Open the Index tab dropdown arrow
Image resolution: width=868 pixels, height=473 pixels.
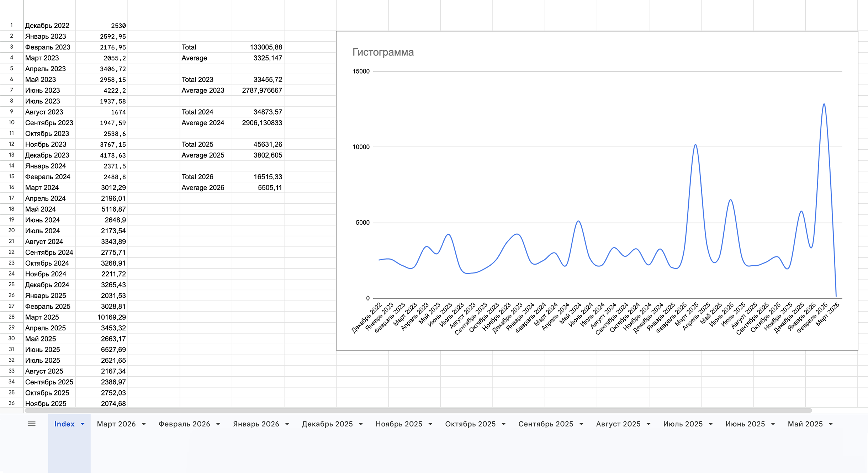pyautogui.click(x=83, y=424)
